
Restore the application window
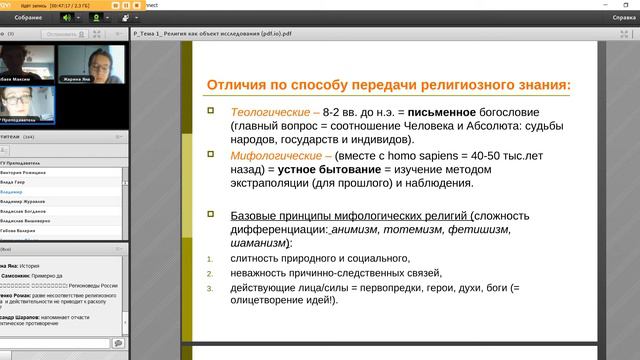(626, 5)
